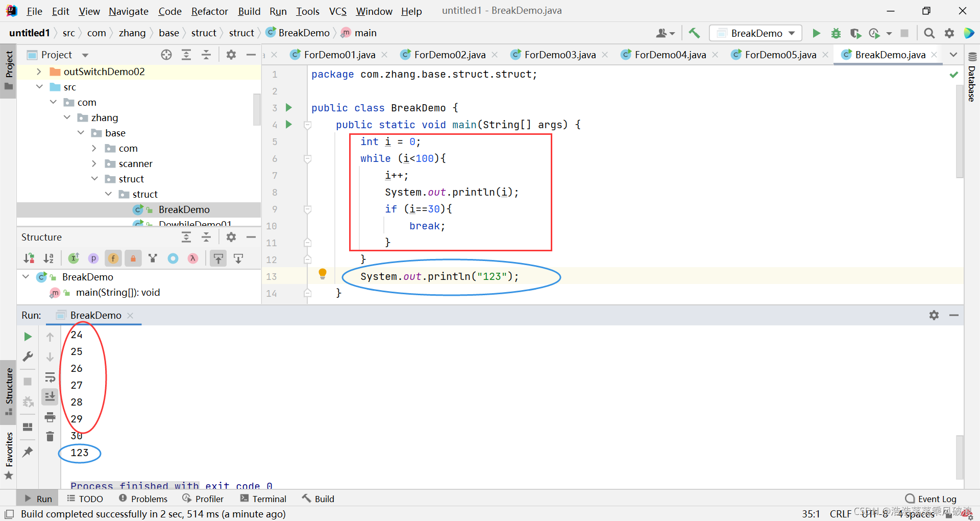Screen dimensions: 980x521
Task: Open the Problems tool window
Action: click(143, 499)
